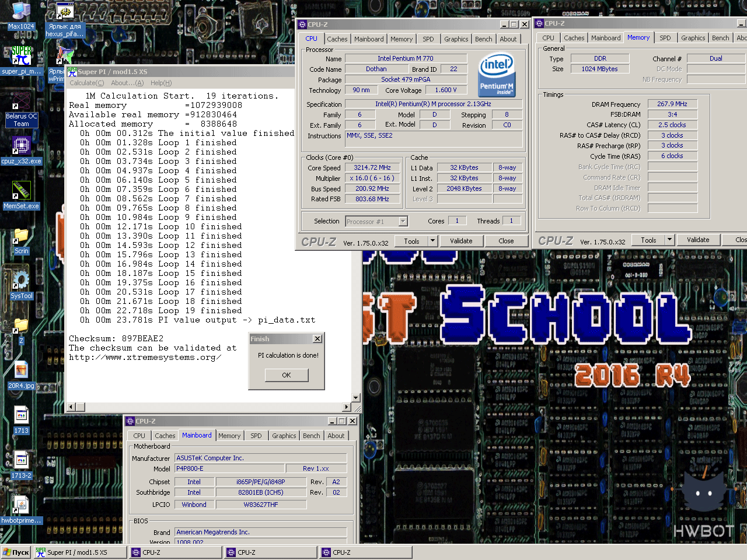Select Bench tab in Mainboard CPU-Z window
The image size is (747, 560).
(x=312, y=436)
